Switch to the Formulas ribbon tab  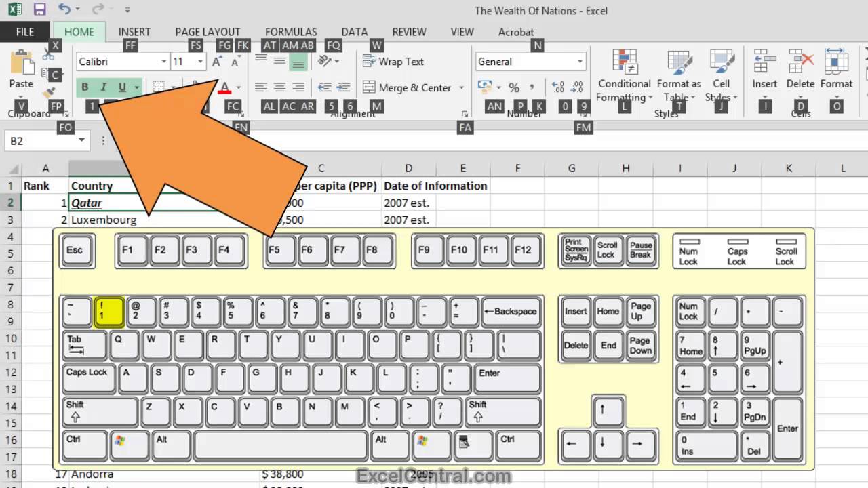[291, 32]
